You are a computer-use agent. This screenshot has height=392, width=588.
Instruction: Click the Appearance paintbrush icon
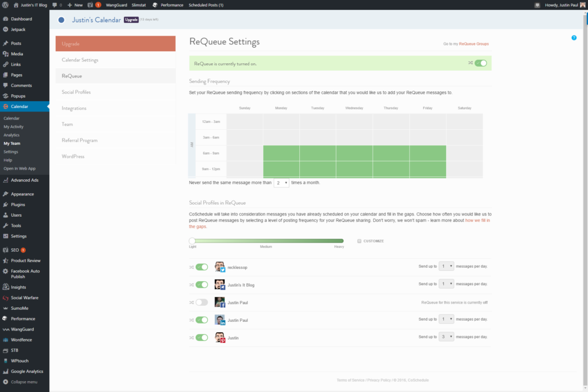coord(6,194)
